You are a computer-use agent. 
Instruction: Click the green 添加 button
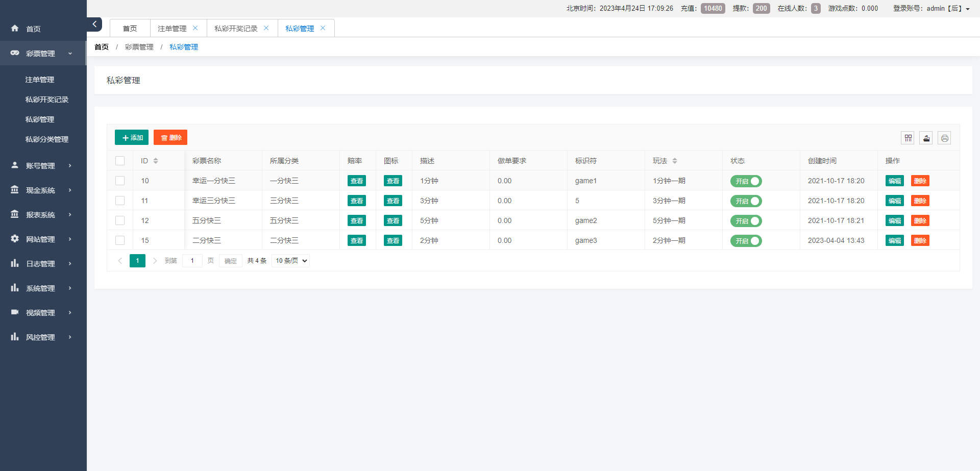132,138
